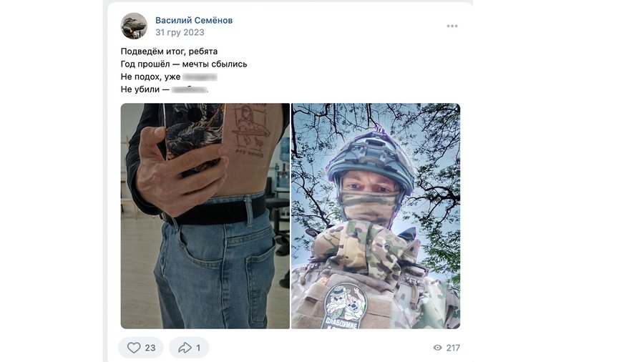Click the eye views icon
Viewport: 644px width, 362px height.
pyautogui.click(x=437, y=348)
